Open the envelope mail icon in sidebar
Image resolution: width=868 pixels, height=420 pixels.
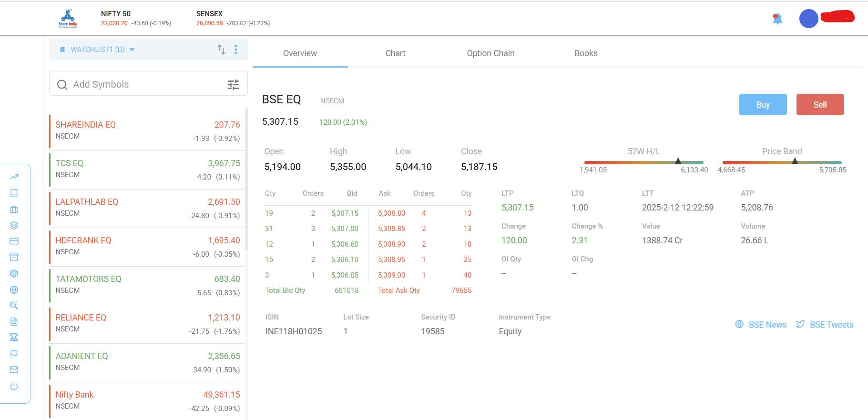(x=14, y=370)
